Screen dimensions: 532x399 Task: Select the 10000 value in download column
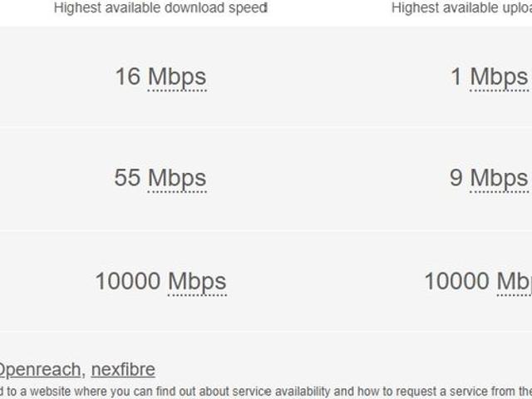click(x=127, y=281)
